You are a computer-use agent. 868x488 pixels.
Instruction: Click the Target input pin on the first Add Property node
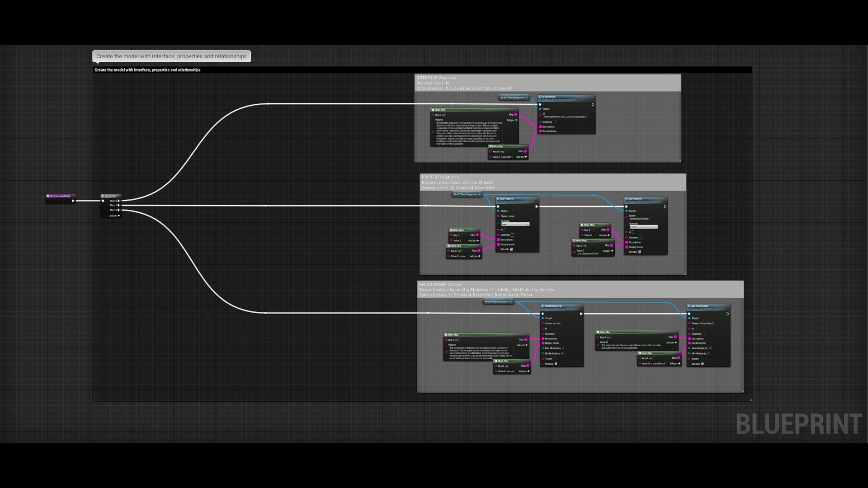pos(499,211)
